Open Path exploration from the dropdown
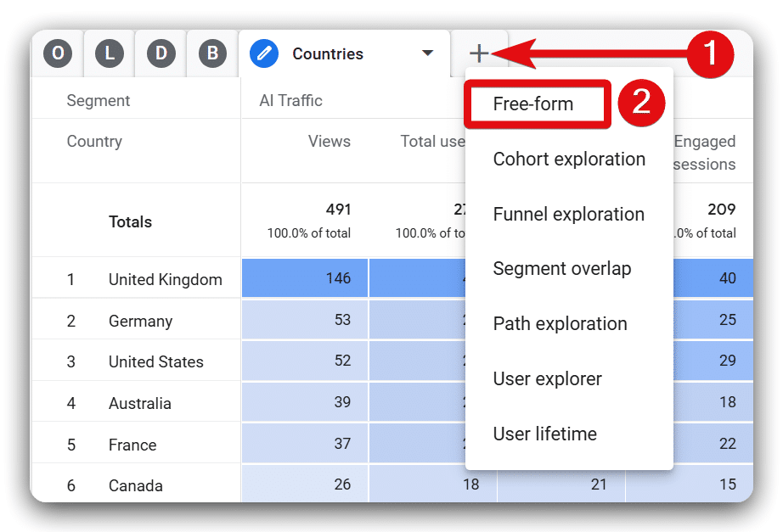The height and width of the screenshot is (532, 783). point(560,323)
